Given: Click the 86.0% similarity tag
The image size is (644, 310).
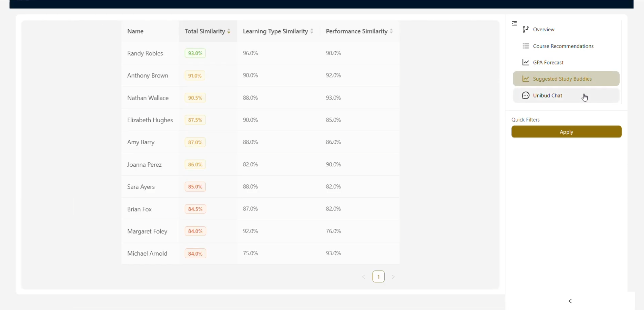Looking at the screenshot, I should tap(195, 164).
